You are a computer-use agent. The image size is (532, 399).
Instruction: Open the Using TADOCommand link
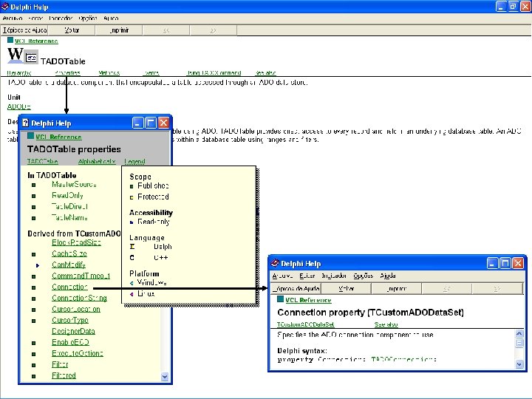[x=214, y=72]
